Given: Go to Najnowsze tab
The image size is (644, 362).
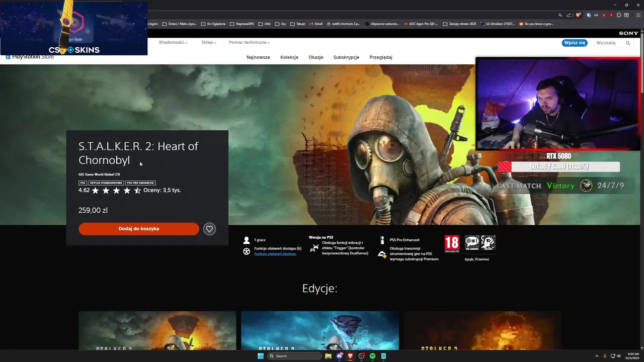Looking at the screenshot, I should coord(258,57).
